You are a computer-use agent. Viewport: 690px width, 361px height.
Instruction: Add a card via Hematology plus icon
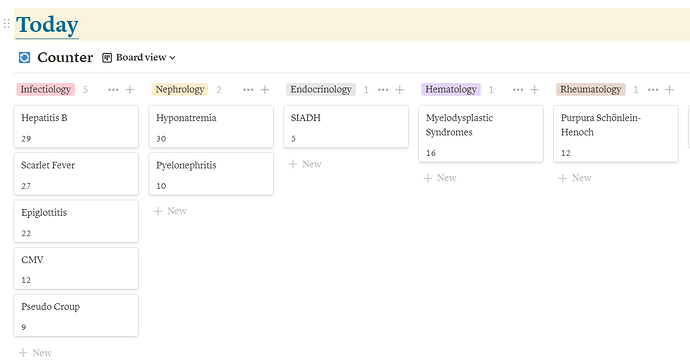click(x=534, y=90)
